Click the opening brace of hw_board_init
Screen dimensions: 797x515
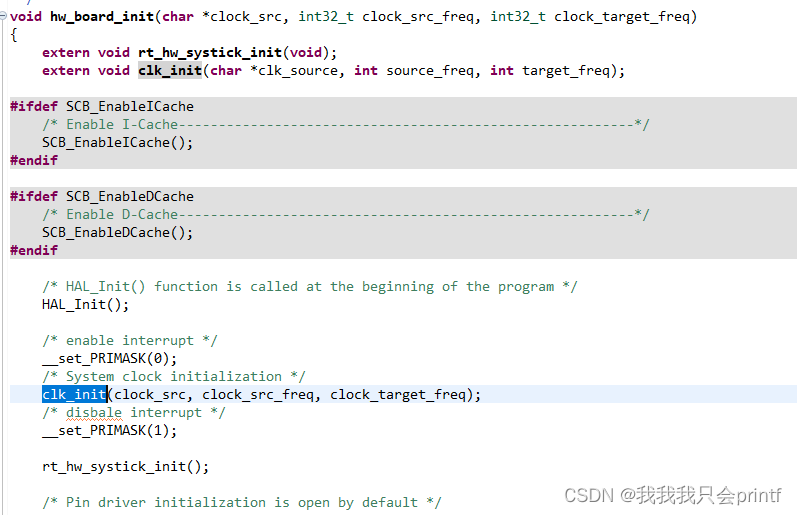click(14, 35)
